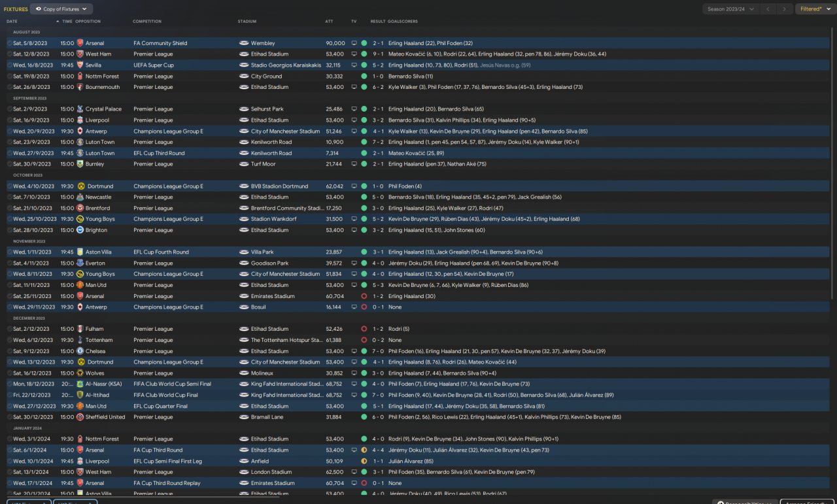Viewport: 837px width, 504px height.
Task: Click the Tottenham club crest
Action: [x=80, y=340]
